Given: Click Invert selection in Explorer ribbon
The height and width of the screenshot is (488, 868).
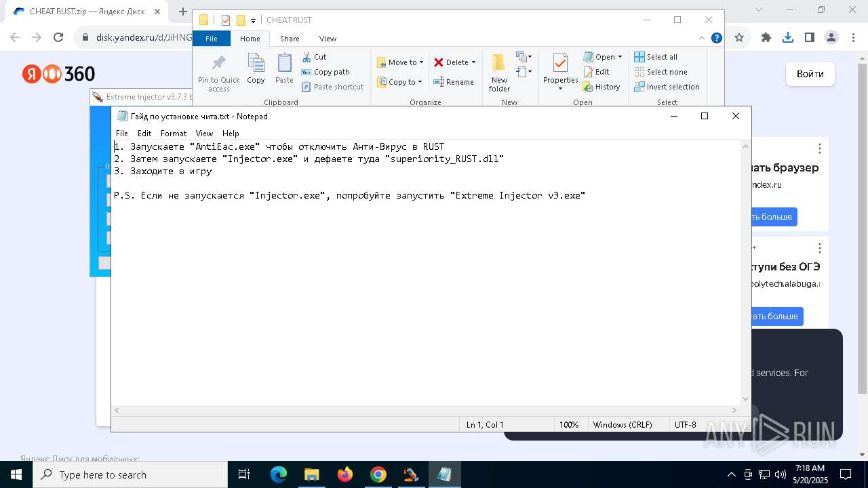Looking at the screenshot, I should click(667, 87).
